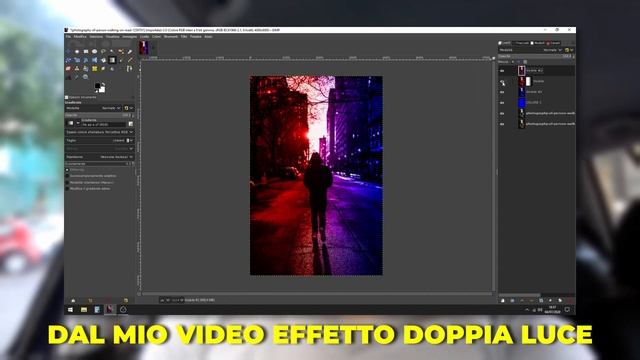The image size is (640, 360).
Task: Select the Ellipse Select tool
Action: (x=95, y=51)
